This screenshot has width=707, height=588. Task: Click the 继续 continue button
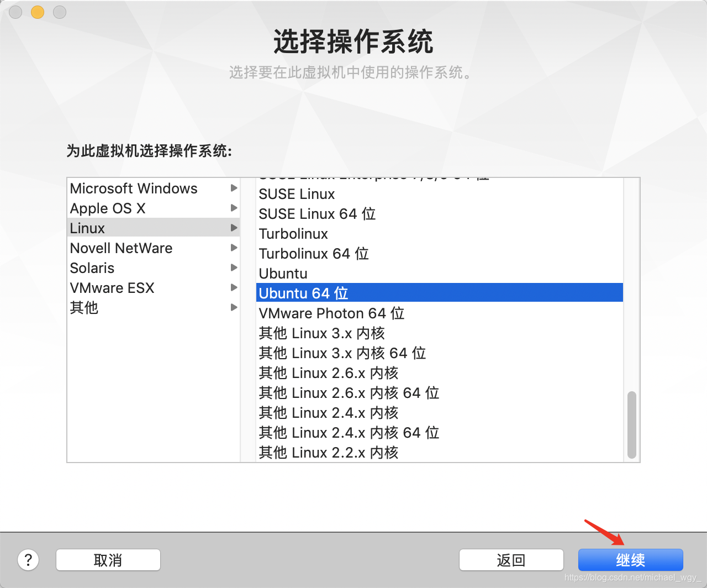630,560
